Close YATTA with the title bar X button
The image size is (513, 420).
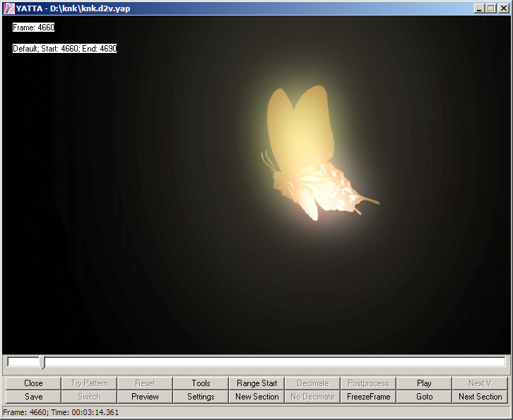(x=503, y=8)
